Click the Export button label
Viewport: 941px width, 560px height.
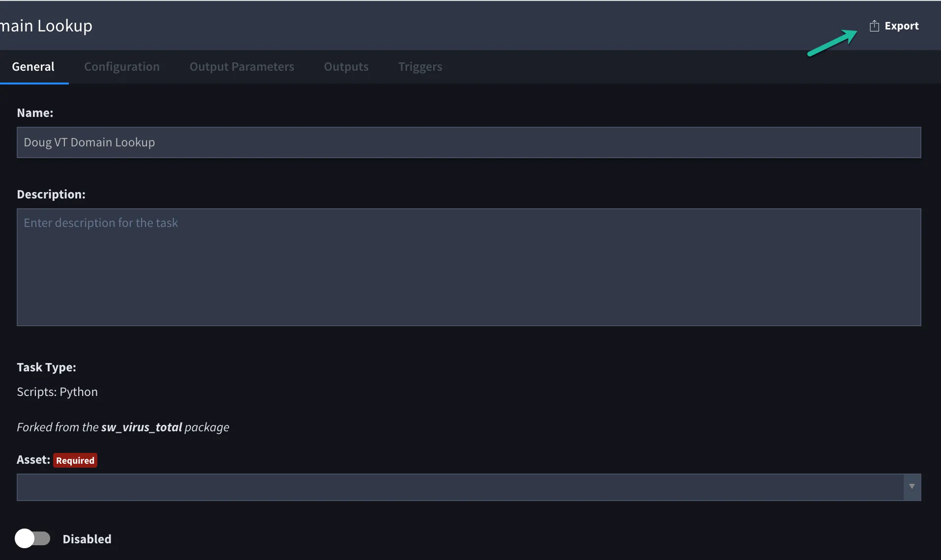coord(901,26)
